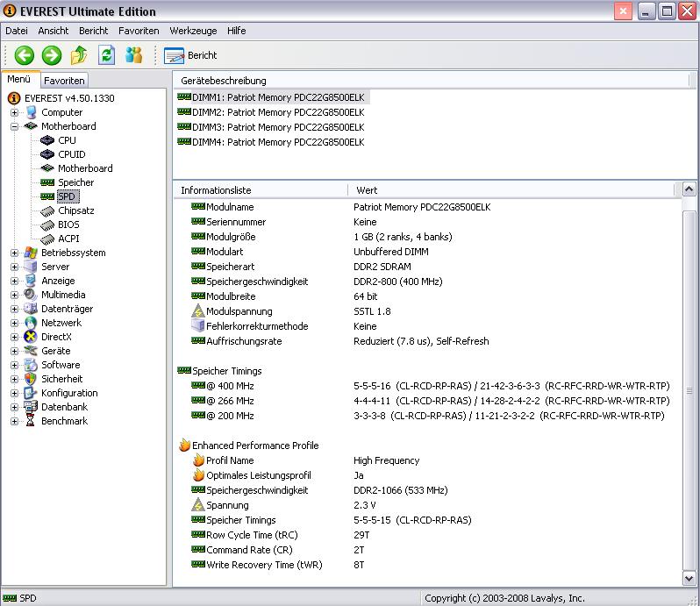This screenshot has height=606, width=700.
Task: Click the green Forward arrow toolbar icon
Action: click(x=52, y=55)
